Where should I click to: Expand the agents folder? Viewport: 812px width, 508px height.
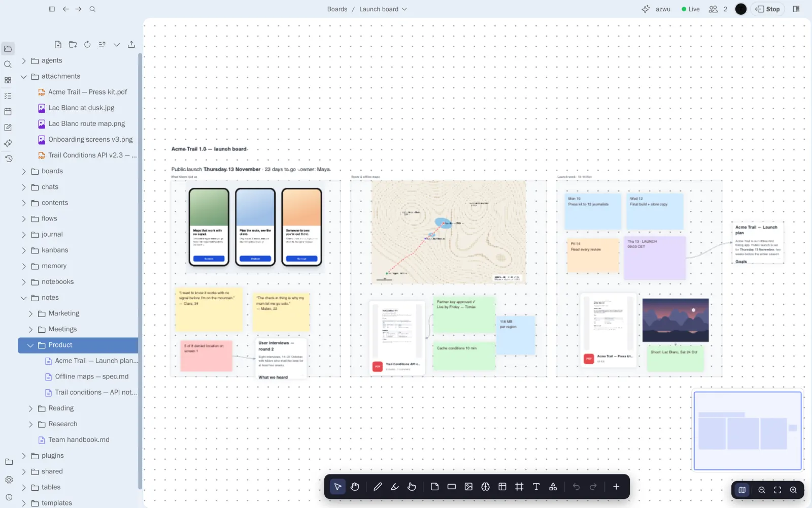(24, 60)
